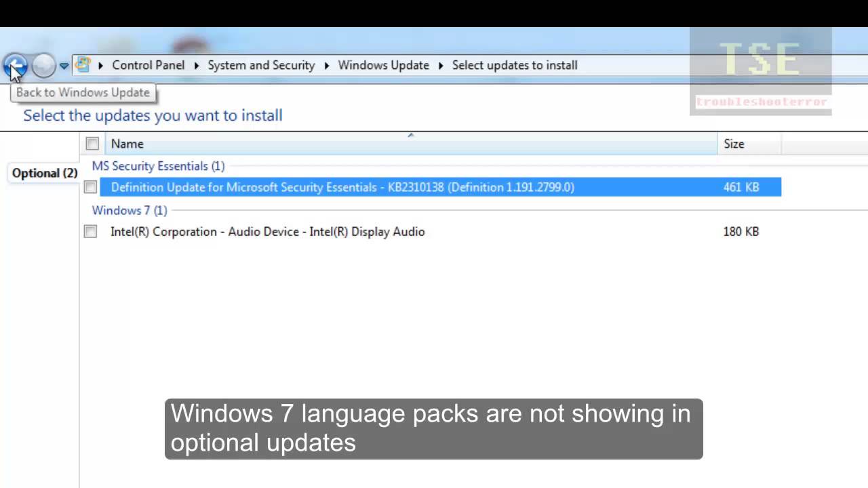The height and width of the screenshot is (488, 868).
Task: Select Intel(R) Display Audio update row
Action: [x=440, y=232]
